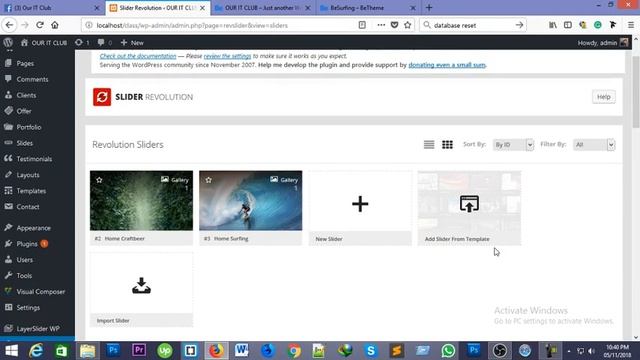Reload the current page
Viewport: 640px width, 360px height.
(40, 25)
